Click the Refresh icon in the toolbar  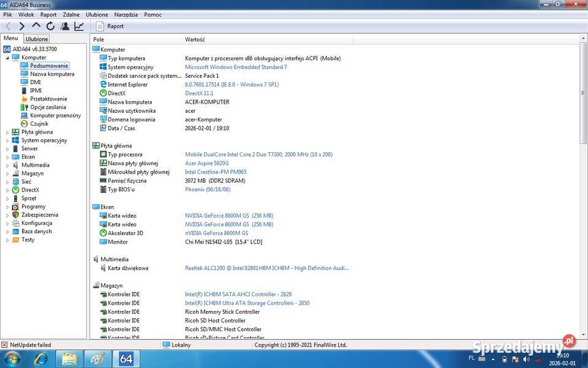pos(50,26)
